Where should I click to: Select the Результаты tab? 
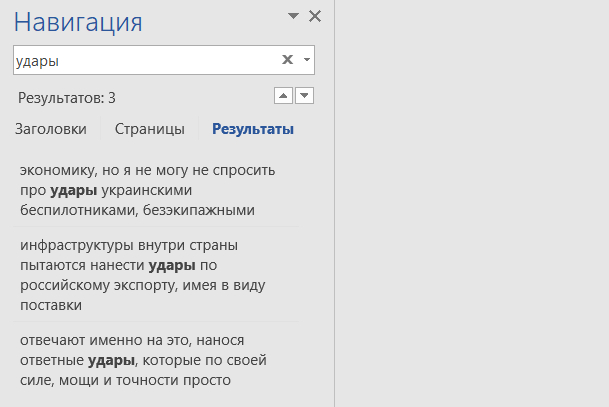[x=253, y=129]
